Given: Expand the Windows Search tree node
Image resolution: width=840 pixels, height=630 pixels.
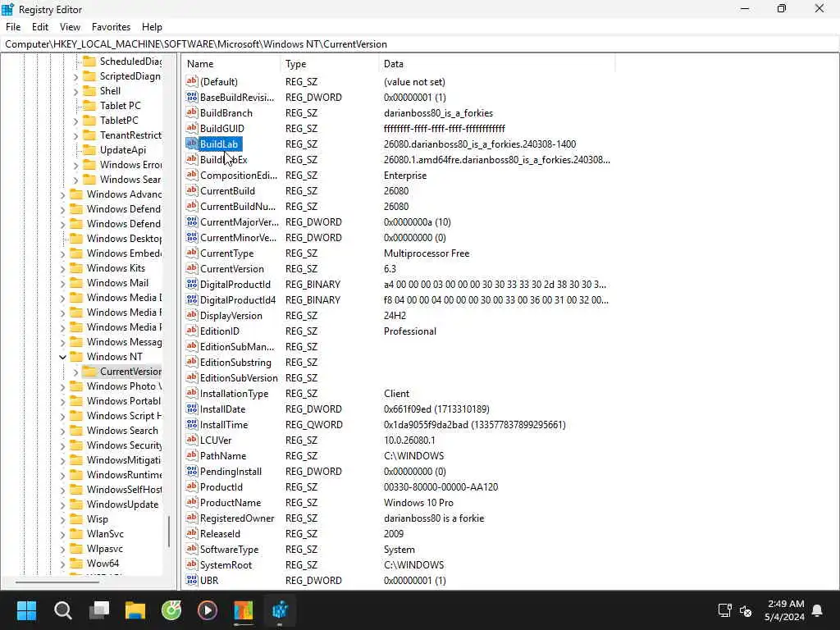Looking at the screenshot, I should [62, 431].
